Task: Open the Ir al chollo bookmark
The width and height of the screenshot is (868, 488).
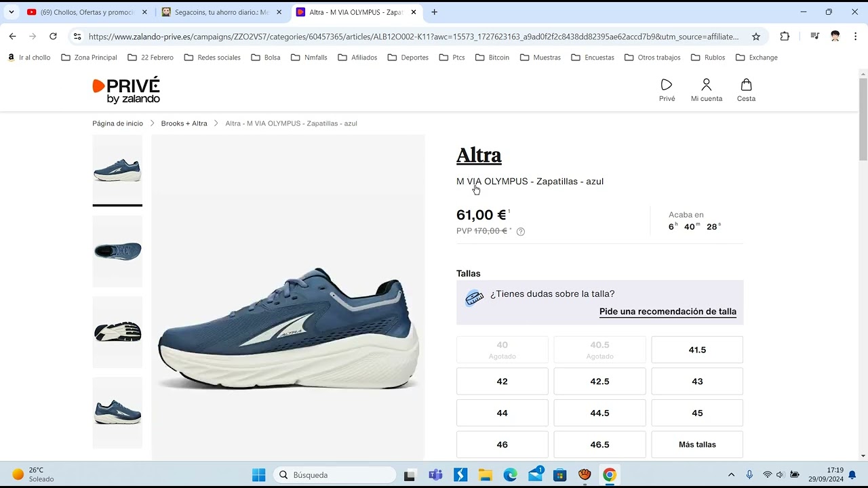Action: tap(29, 58)
